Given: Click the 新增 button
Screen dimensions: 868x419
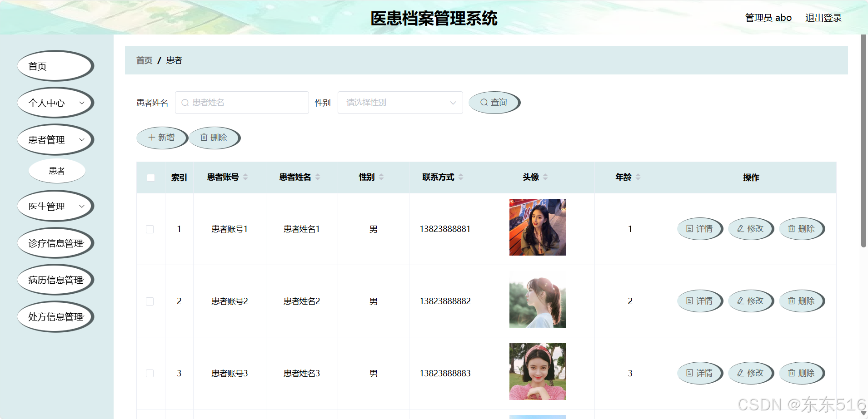Looking at the screenshot, I should click(x=162, y=138).
